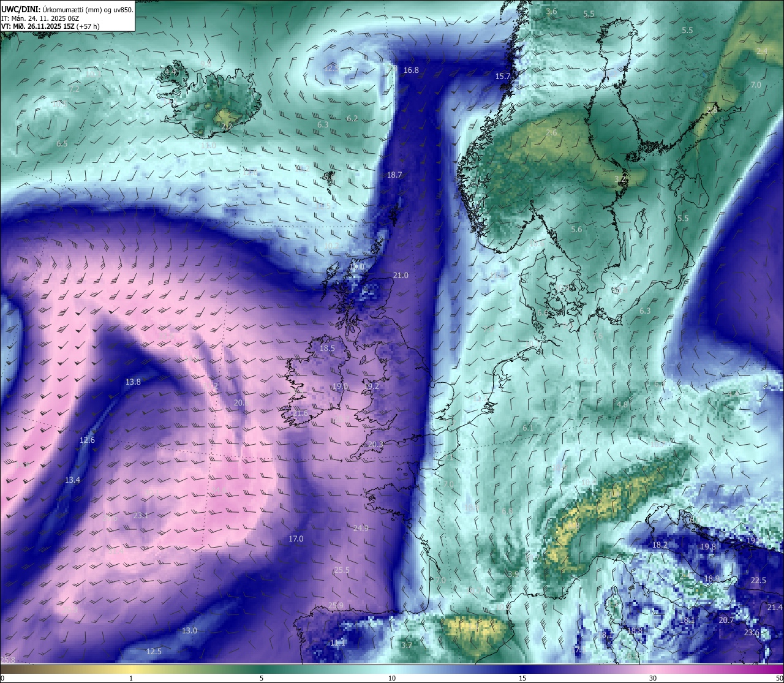Click the 6.1 value over Belgium
784x683 pixels.
528,428
